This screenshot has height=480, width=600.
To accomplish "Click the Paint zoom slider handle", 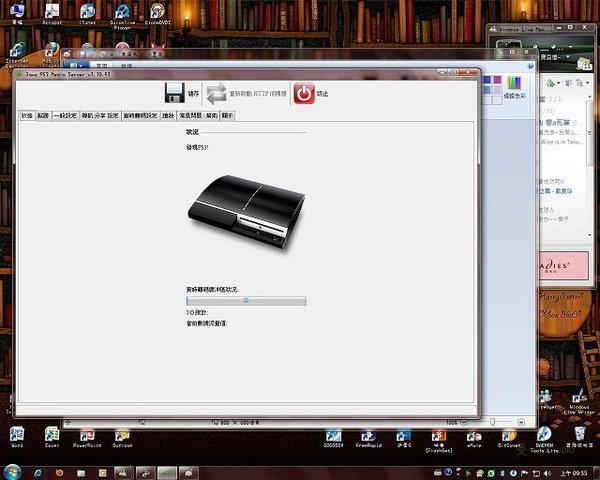I will 492,422.
